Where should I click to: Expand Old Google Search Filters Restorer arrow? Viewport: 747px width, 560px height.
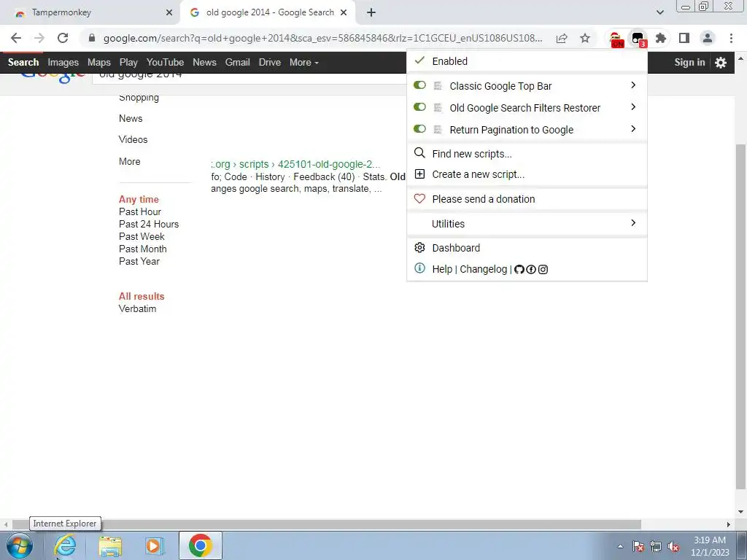(633, 107)
